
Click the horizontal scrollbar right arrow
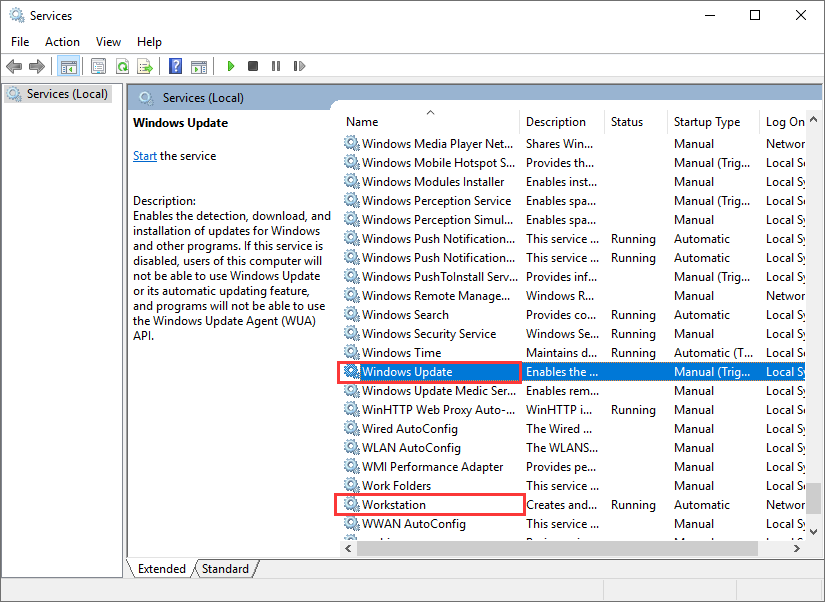click(797, 548)
